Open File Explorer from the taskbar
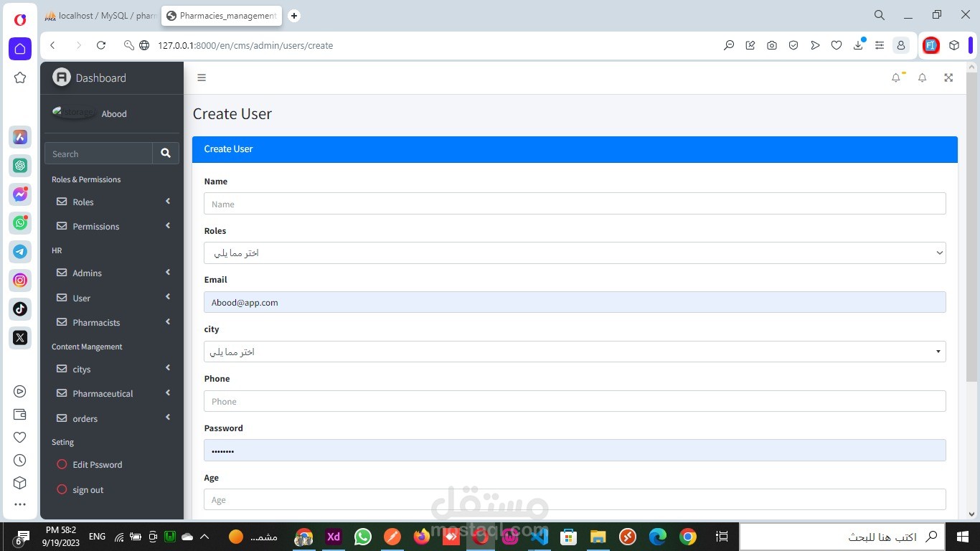This screenshot has width=980, height=551. [598, 536]
